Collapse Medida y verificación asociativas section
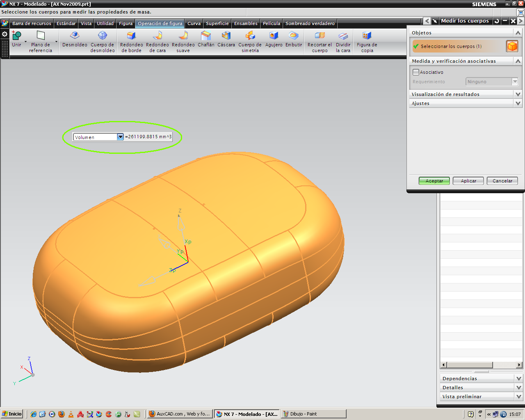The image size is (525, 420). coord(518,61)
